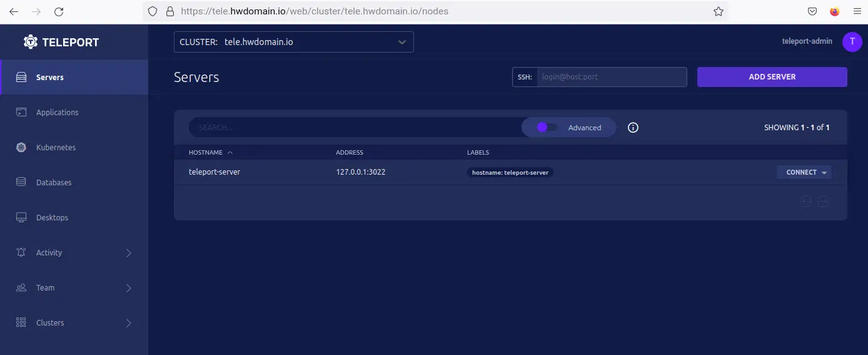
Task: Click the Applications sidebar icon
Action: click(21, 112)
